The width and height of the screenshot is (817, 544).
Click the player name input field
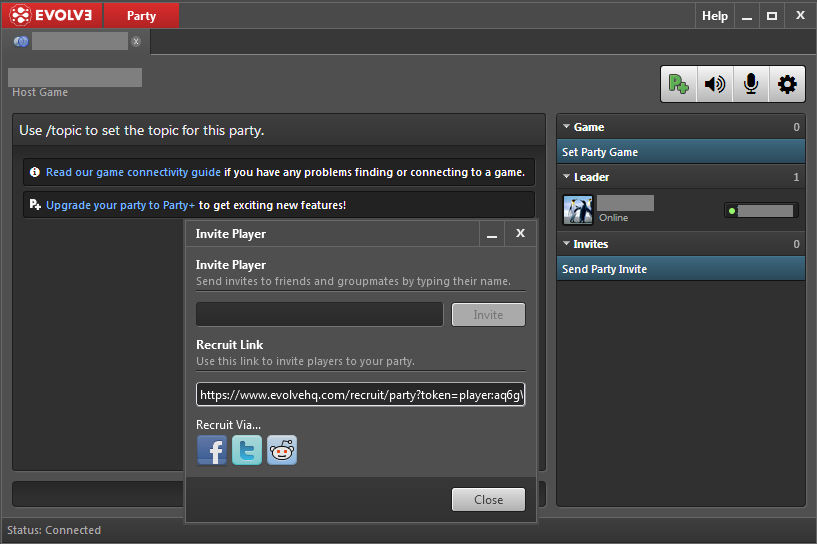(x=319, y=315)
